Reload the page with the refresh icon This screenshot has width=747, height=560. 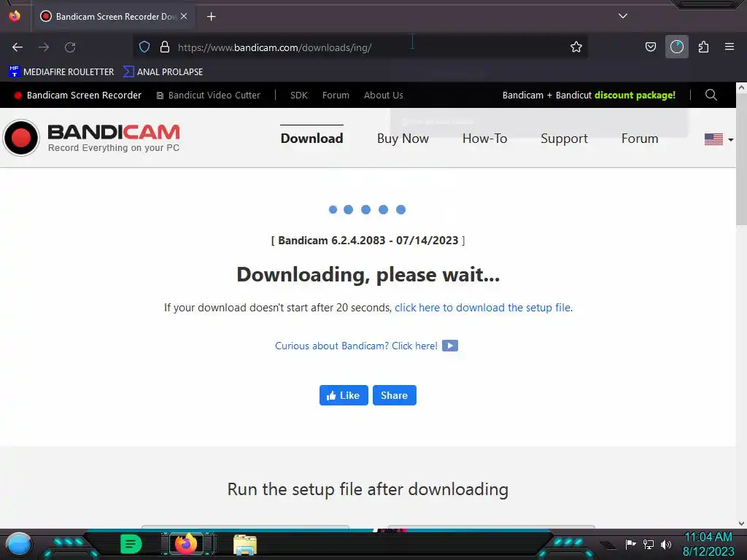pyautogui.click(x=70, y=47)
